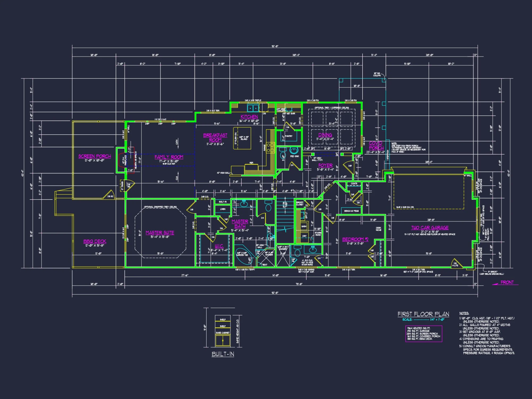
Task: Select the DRY dryer symbol
Action: (x=305, y=236)
